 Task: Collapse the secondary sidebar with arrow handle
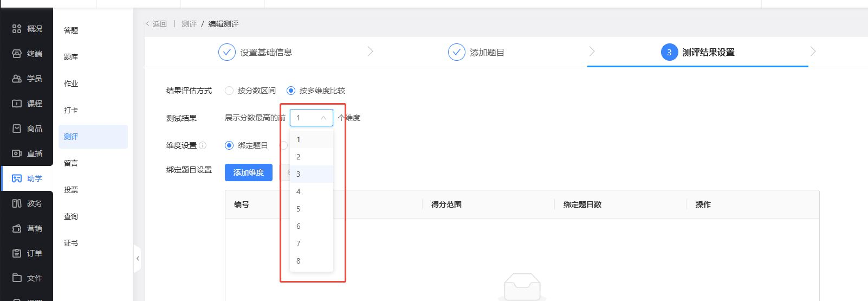pyautogui.click(x=138, y=259)
